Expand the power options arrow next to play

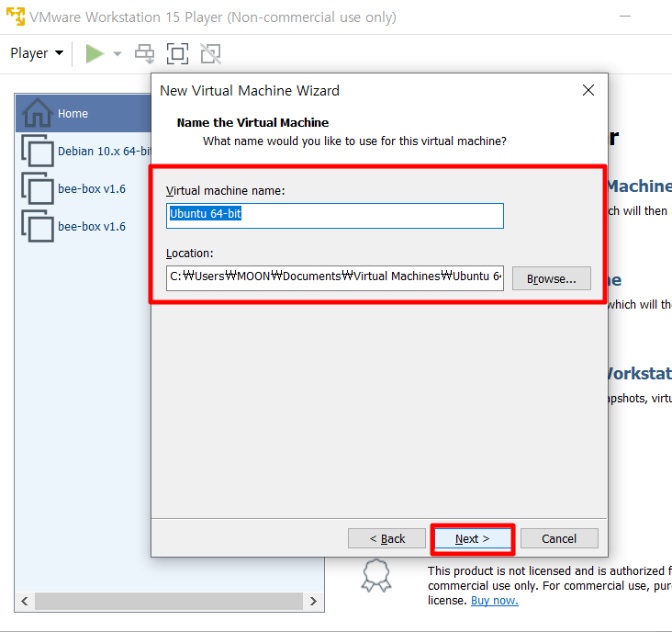coord(117,53)
